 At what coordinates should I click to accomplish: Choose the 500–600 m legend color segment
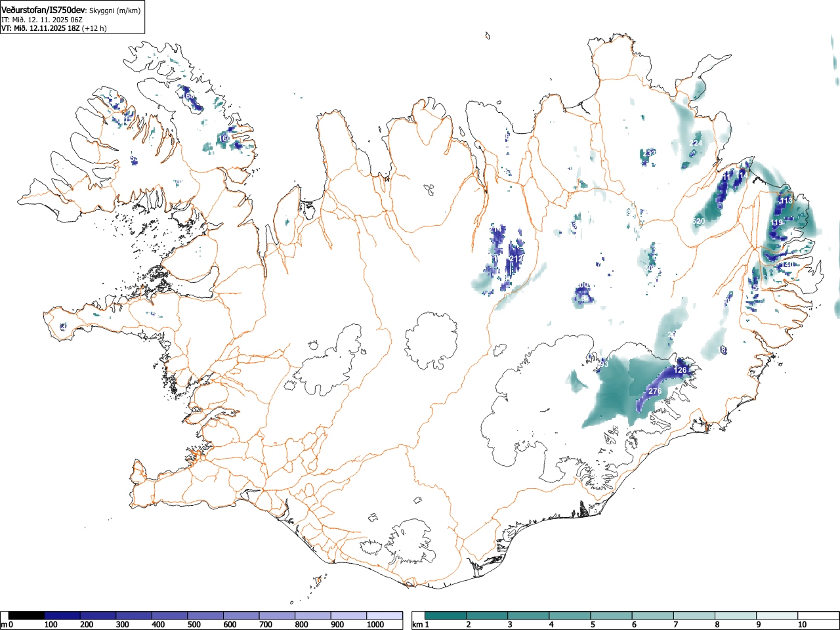(x=205, y=616)
